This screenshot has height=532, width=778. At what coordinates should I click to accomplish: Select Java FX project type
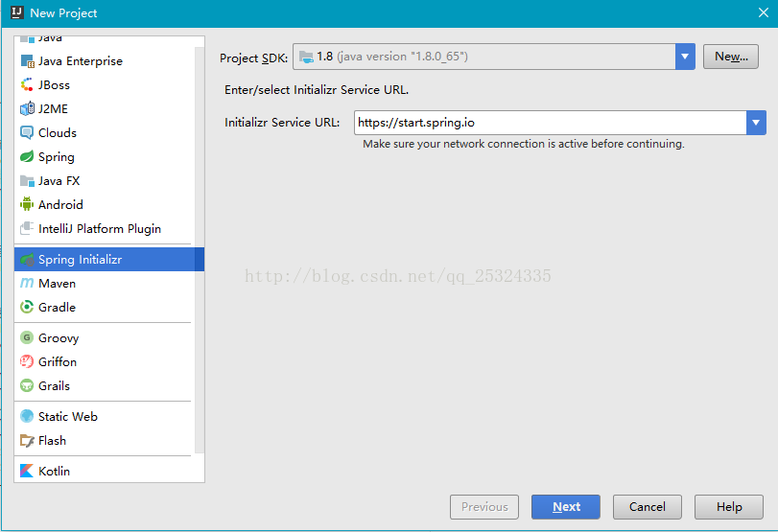point(105,181)
